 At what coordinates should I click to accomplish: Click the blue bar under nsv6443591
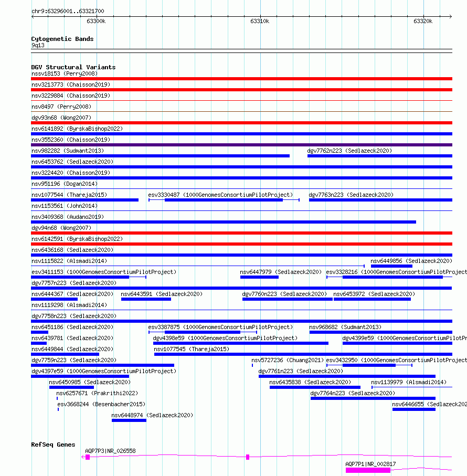pos(146,299)
